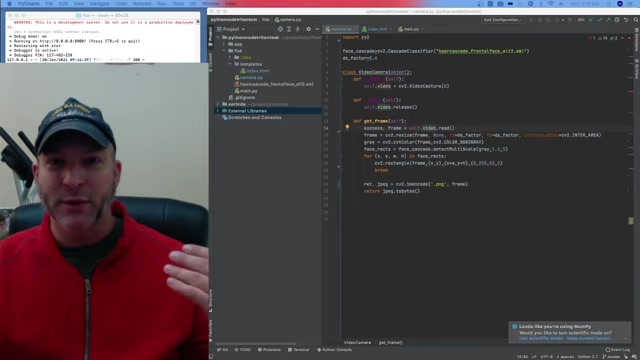The width and height of the screenshot is (640, 360).
Task: Open the Project view dropdown
Action: [231, 29]
